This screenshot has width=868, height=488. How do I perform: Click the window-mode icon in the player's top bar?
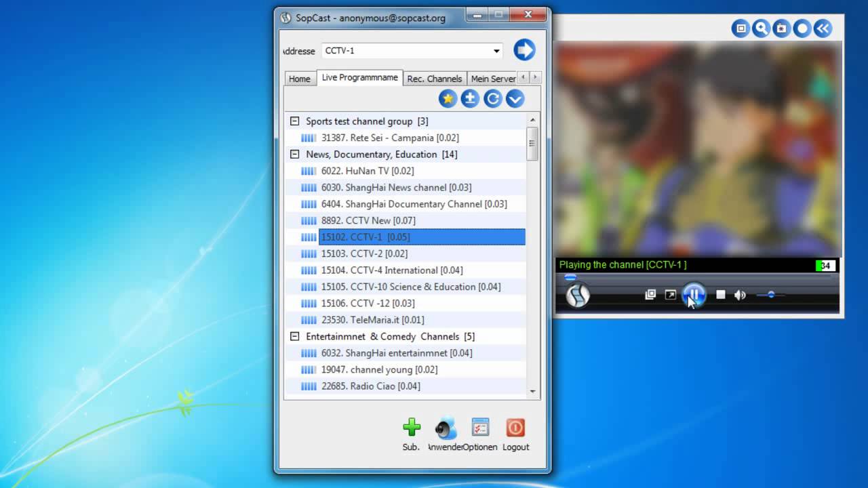[741, 28]
